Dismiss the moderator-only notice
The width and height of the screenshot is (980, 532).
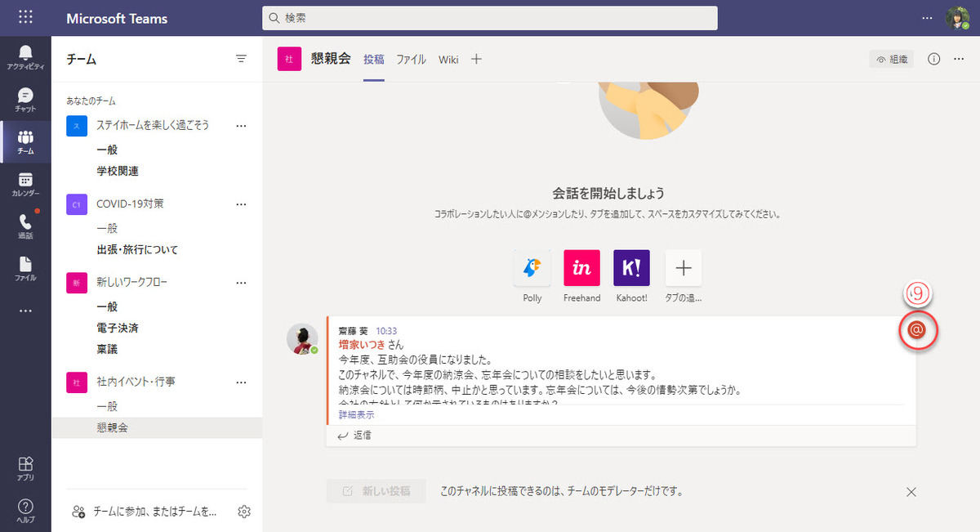tap(911, 492)
